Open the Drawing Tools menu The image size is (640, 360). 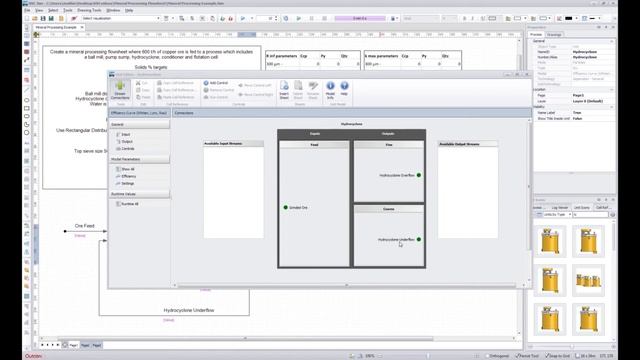point(89,10)
